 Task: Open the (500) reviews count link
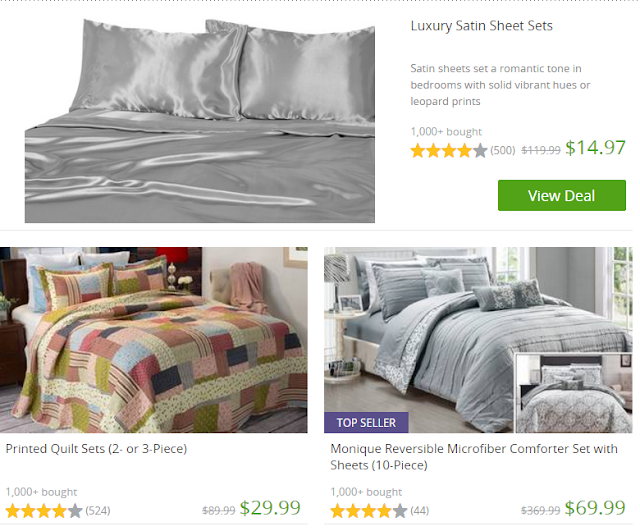[x=503, y=151]
